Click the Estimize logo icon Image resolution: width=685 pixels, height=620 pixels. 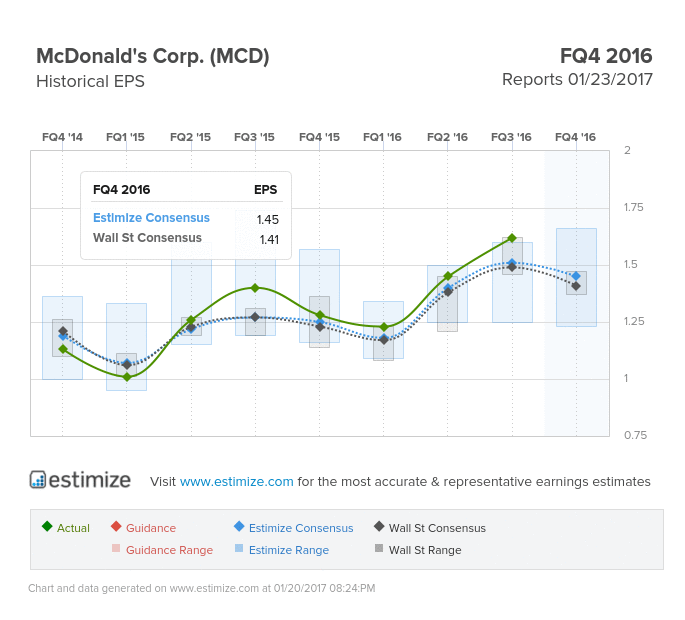(x=38, y=479)
